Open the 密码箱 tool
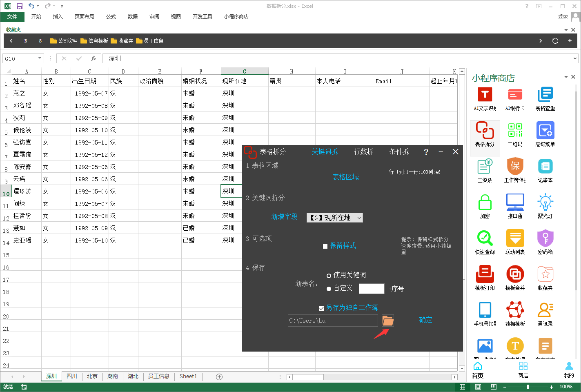581x392 pixels. (x=545, y=243)
